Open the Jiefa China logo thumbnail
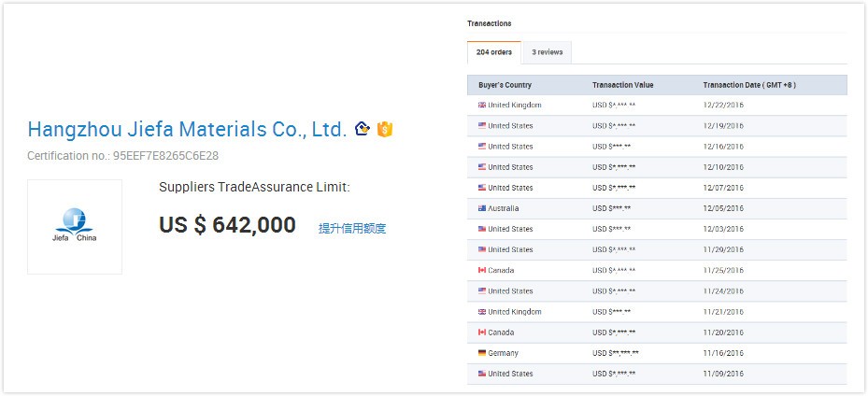This screenshot has height=396, width=868. pyautogui.click(x=75, y=227)
